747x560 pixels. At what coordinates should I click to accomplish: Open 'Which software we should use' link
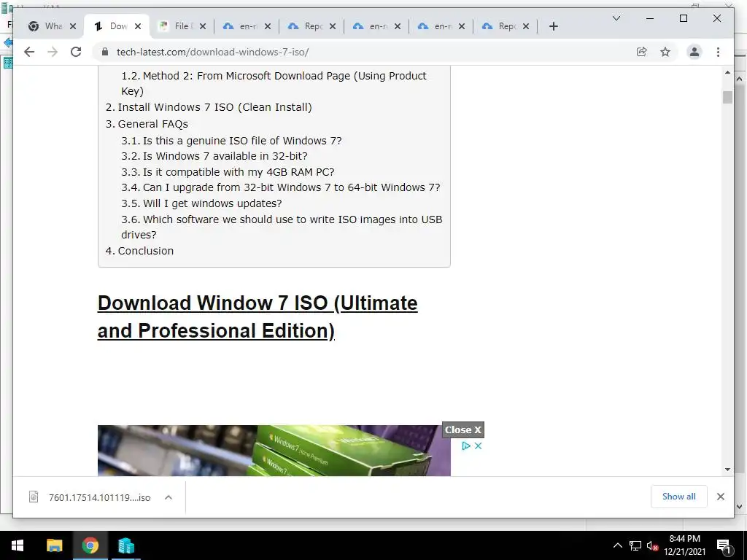(282, 227)
